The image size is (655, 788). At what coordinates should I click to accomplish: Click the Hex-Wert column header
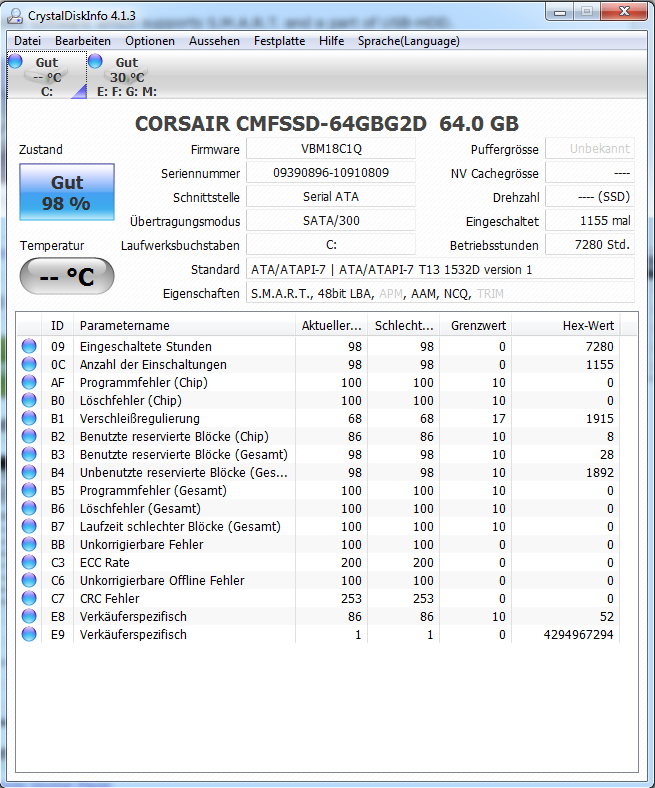(566, 326)
